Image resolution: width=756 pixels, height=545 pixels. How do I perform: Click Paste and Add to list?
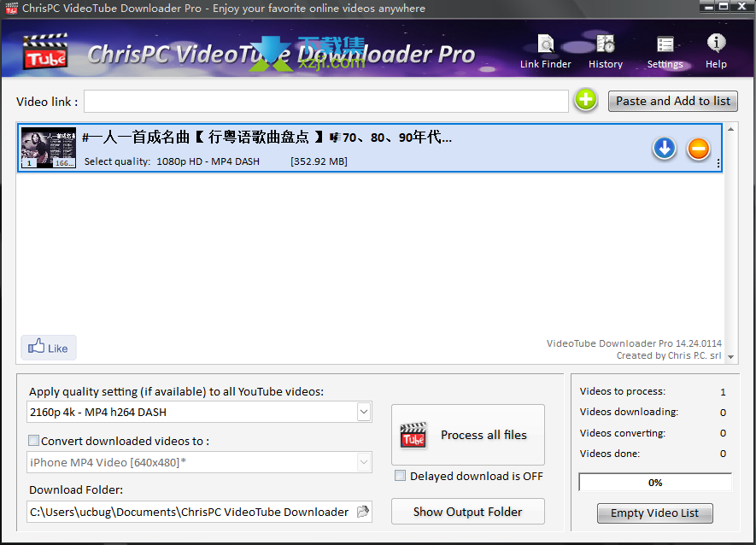point(673,102)
